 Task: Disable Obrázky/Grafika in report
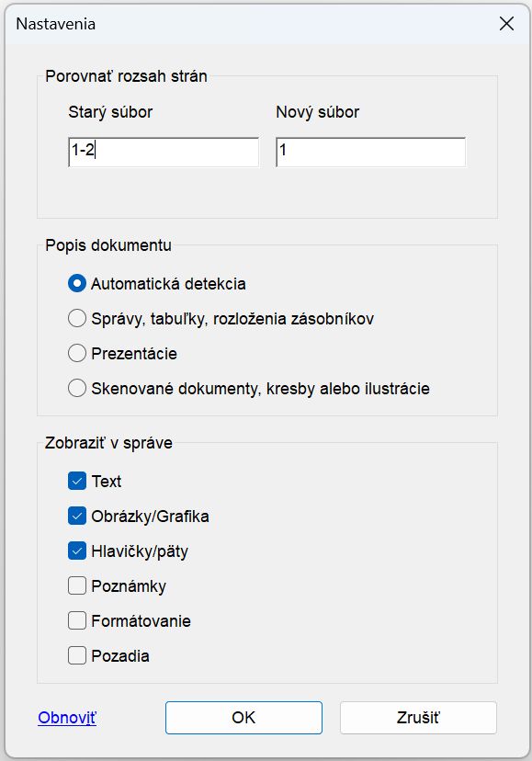(76, 516)
